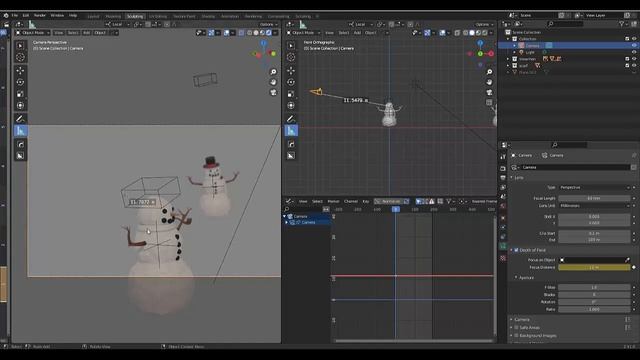Screen dimensions: 640x360
Task: Toggle visibility eye for snowman collection
Action: pos(634,59)
